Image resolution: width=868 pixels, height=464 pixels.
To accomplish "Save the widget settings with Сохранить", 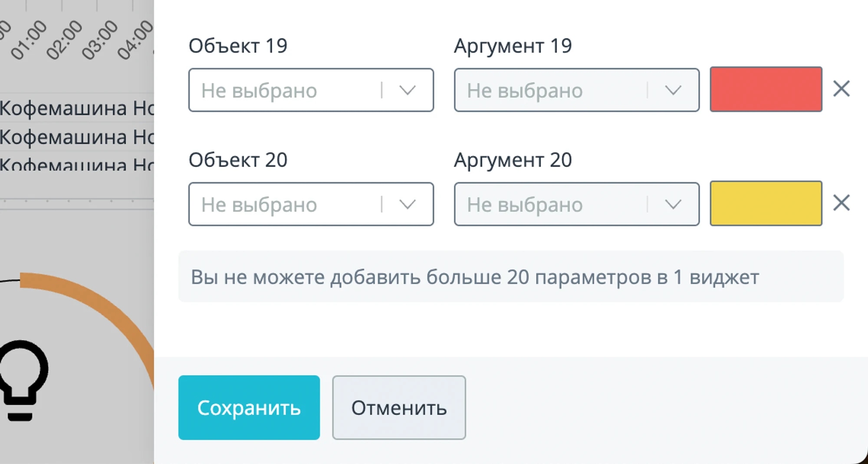I will [249, 408].
